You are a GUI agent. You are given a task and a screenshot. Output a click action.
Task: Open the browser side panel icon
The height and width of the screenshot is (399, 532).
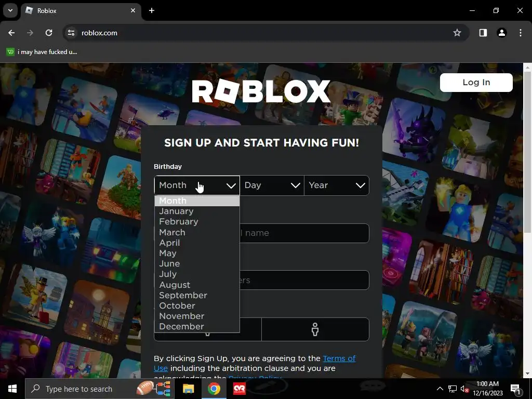point(483,33)
